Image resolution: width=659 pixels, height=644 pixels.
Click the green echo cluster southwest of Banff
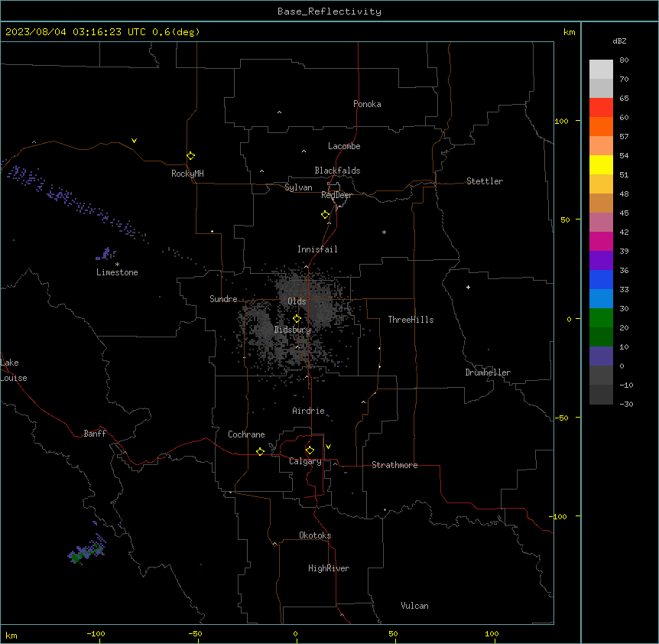(86, 551)
